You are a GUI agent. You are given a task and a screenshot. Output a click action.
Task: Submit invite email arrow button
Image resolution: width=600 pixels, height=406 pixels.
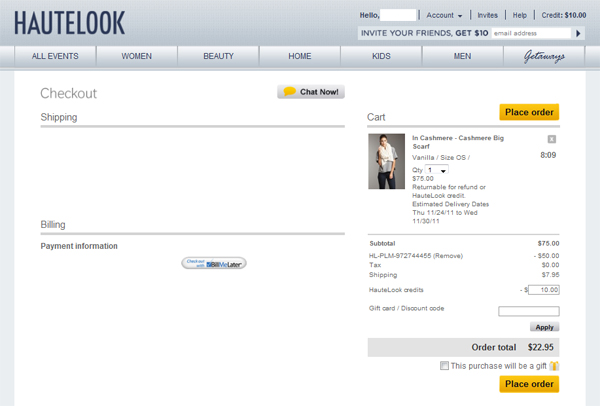(x=578, y=33)
